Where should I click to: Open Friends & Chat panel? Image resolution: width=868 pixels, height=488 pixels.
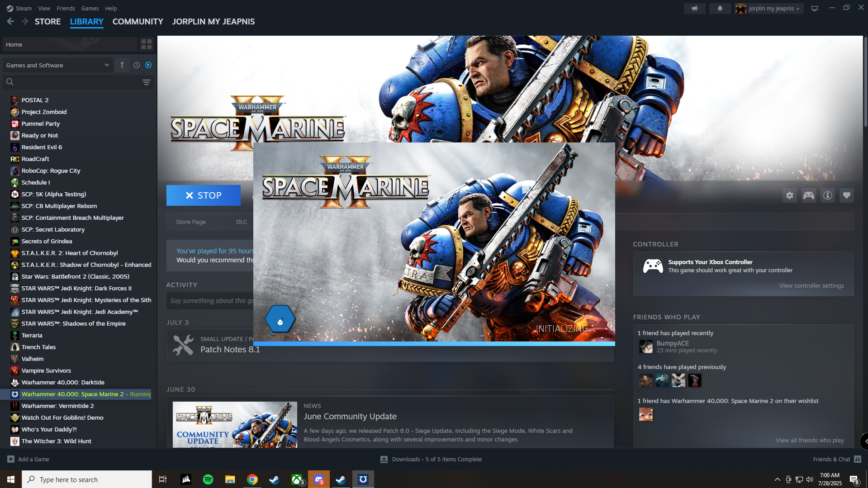pos(837,459)
